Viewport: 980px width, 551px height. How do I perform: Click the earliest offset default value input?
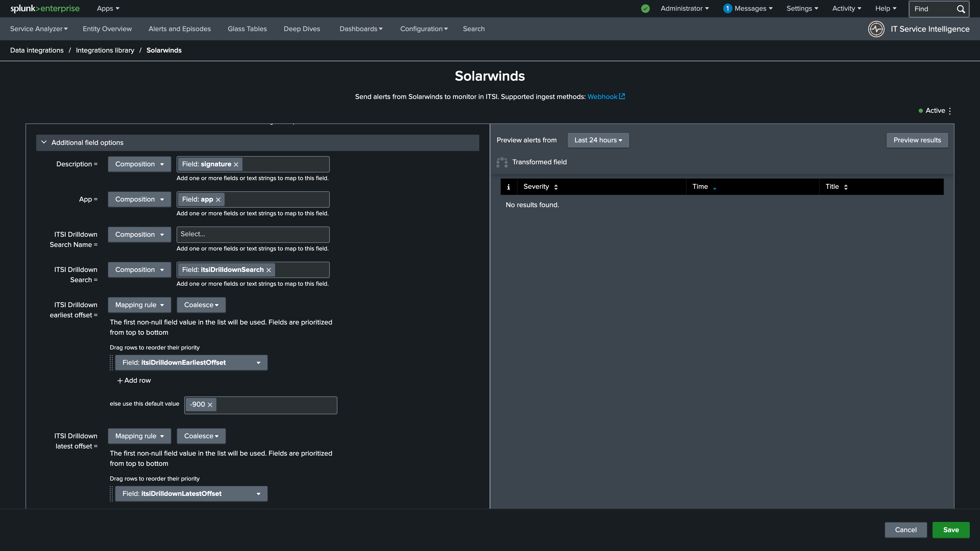coord(261,405)
